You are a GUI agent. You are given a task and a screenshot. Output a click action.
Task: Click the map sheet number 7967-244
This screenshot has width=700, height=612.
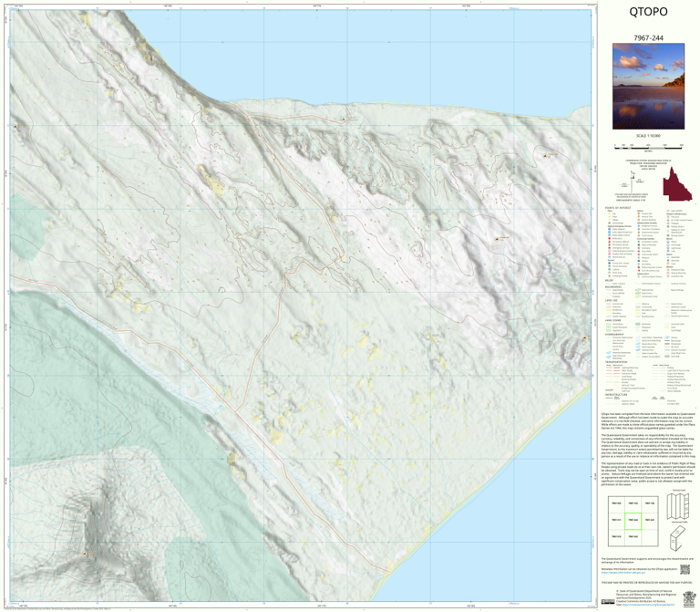(648, 38)
